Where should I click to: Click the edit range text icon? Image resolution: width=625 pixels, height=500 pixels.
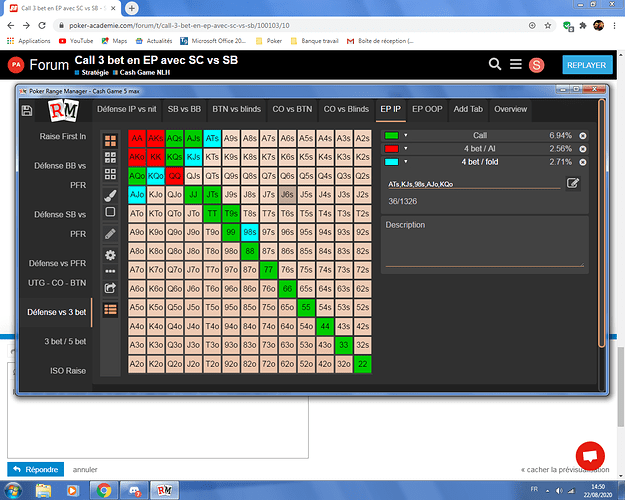point(573,183)
